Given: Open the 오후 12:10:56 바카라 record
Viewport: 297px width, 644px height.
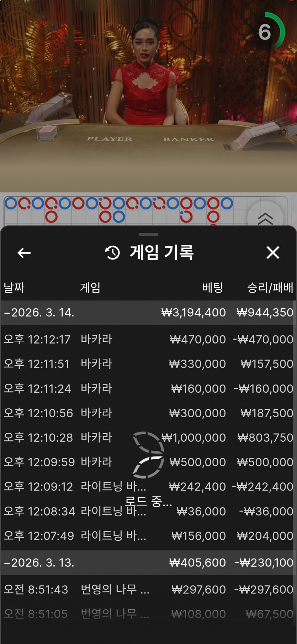Looking at the screenshot, I should (148, 413).
